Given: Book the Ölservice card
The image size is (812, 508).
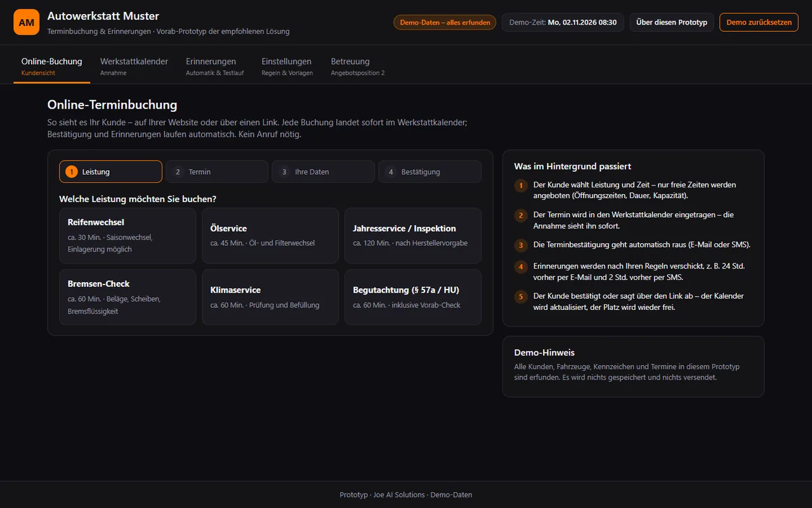Looking at the screenshot, I should (x=270, y=236).
